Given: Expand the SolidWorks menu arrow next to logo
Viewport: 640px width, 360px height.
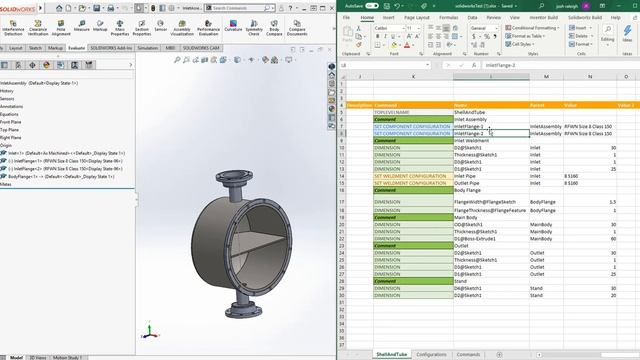Looking at the screenshot, I should 40,8.
